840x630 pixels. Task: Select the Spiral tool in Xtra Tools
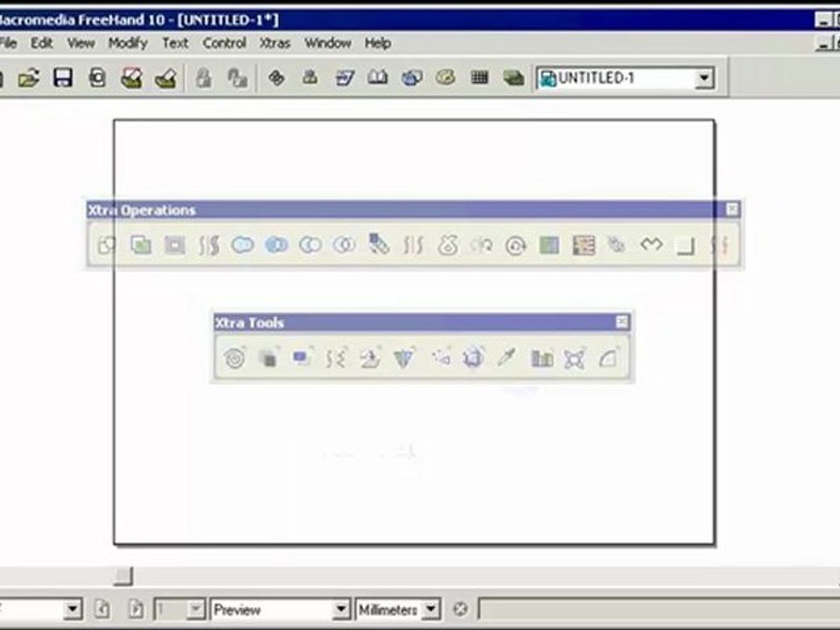coord(234,358)
